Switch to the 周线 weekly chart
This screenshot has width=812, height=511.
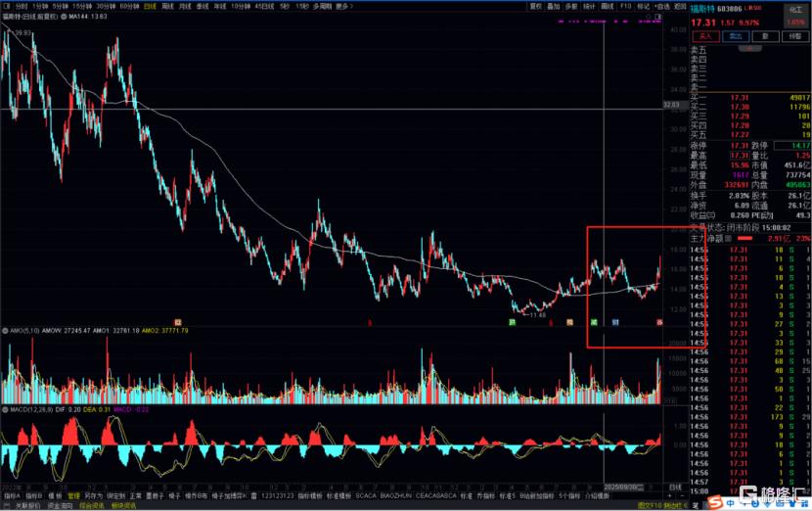tap(168, 6)
